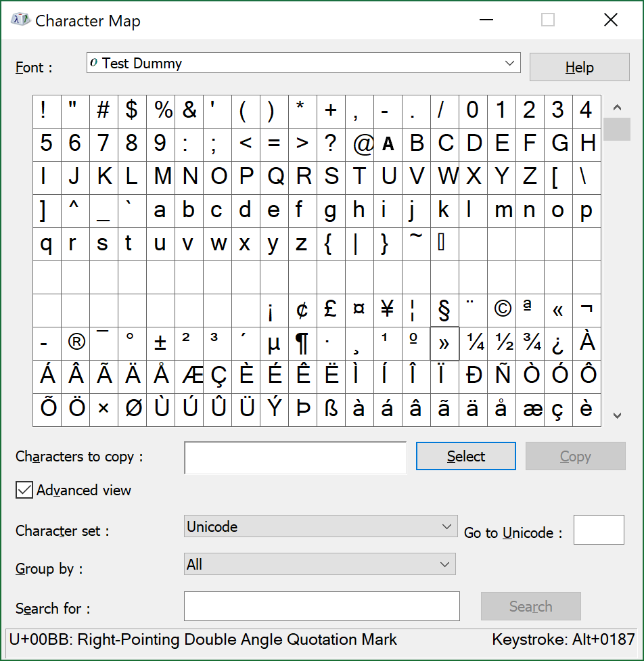Select the lowercase g character

(x=331, y=211)
